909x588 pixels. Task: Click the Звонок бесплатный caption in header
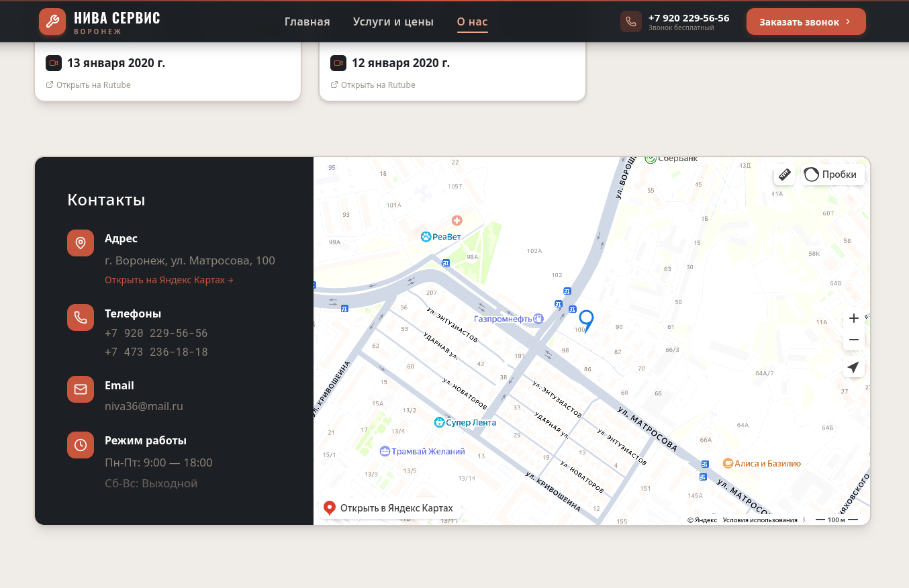coord(681,28)
